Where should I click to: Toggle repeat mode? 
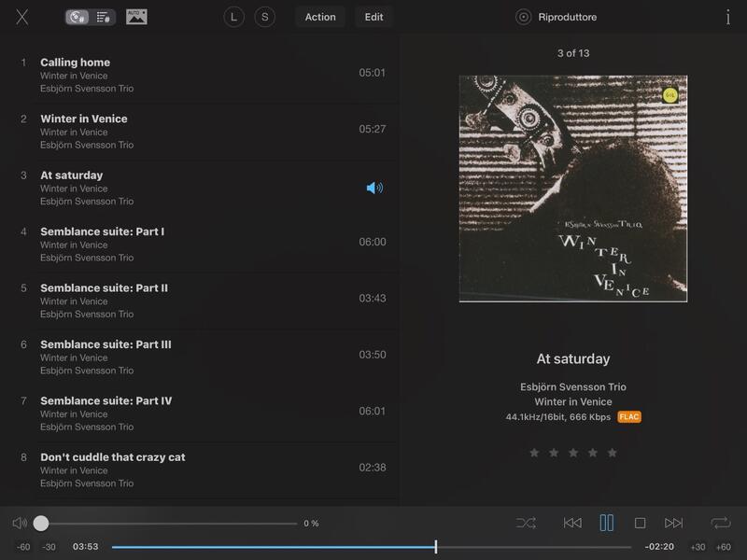pyautogui.click(x=720, y=523)
